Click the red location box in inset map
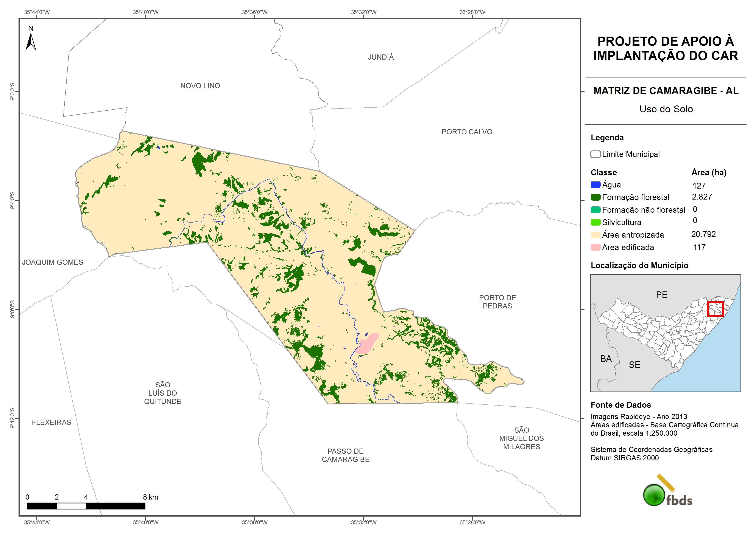The image size is (756, 534). 715,309
